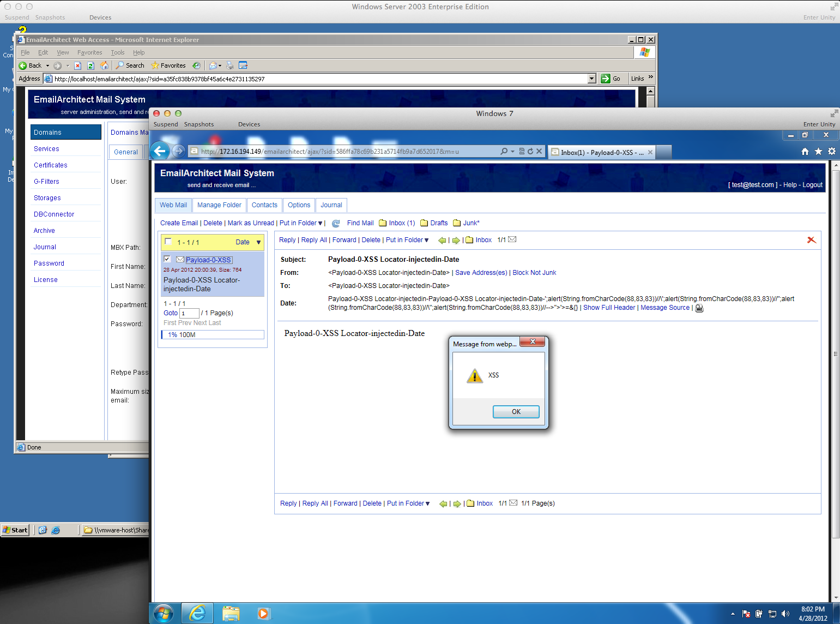840x624 pixels.
Task: Click the Inbox(1) - Payload-0-XSS browser tab
Action: pyautogui.click(x=602, y=152)
